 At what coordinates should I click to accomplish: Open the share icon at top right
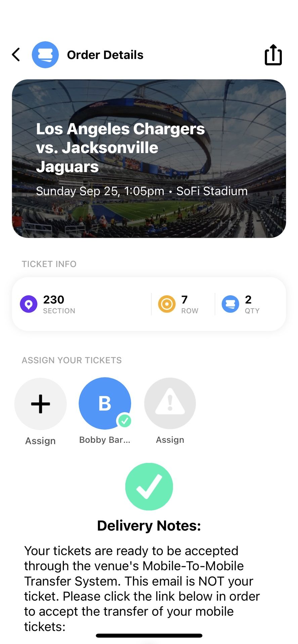(273, 55)
